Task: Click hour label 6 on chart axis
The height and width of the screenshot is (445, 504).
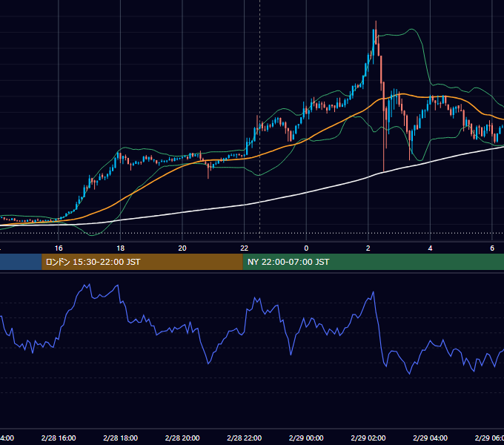Action: tap(492, 248)
